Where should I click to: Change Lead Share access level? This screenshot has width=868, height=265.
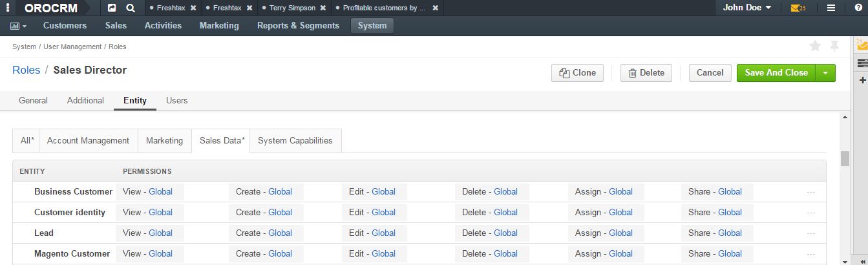click(730, 233)
